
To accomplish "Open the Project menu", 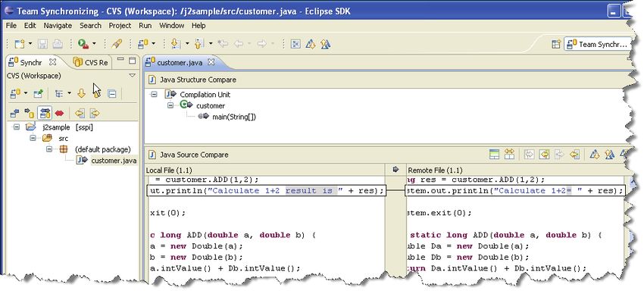I will [x=120, y=26].
